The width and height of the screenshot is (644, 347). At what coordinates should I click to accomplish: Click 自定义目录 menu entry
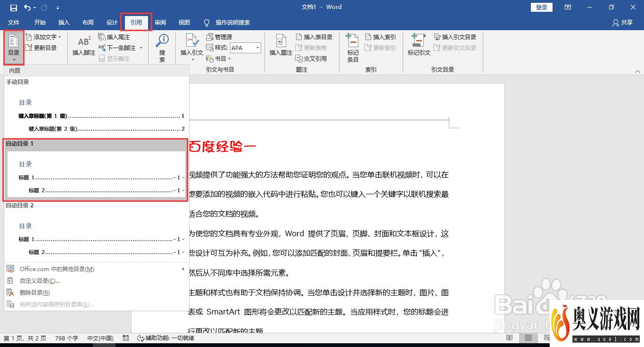[96, 281]
